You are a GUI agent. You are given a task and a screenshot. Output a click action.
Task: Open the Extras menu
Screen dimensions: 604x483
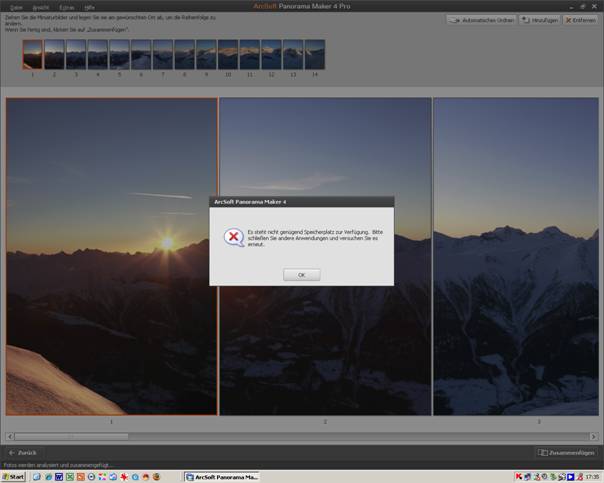point(66,7)
